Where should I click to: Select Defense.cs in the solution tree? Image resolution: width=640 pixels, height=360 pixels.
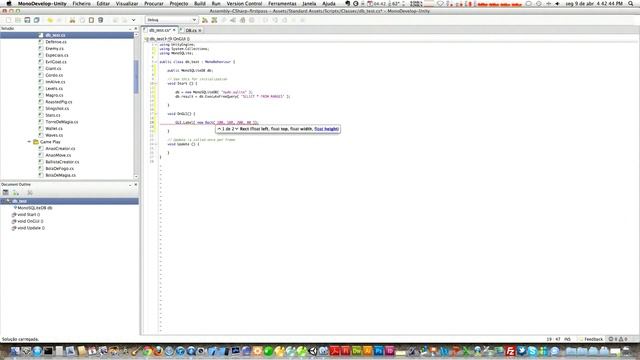coord(56,42)
